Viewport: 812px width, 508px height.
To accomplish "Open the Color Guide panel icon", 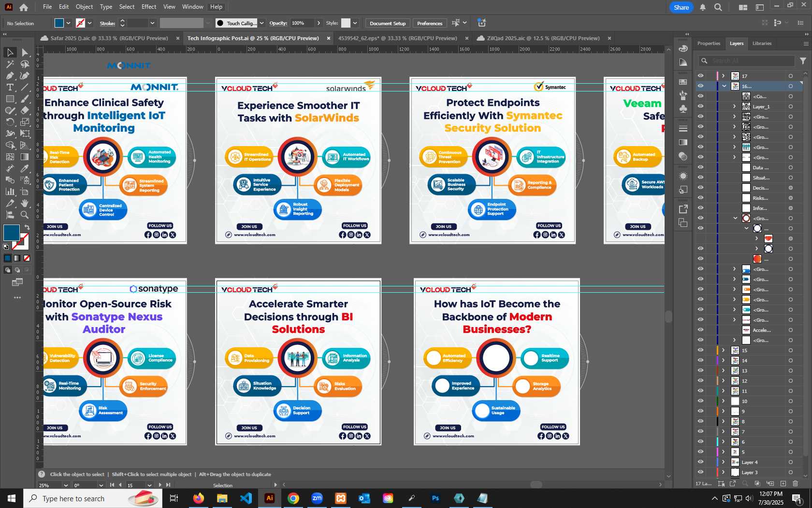I will [683, 62].
